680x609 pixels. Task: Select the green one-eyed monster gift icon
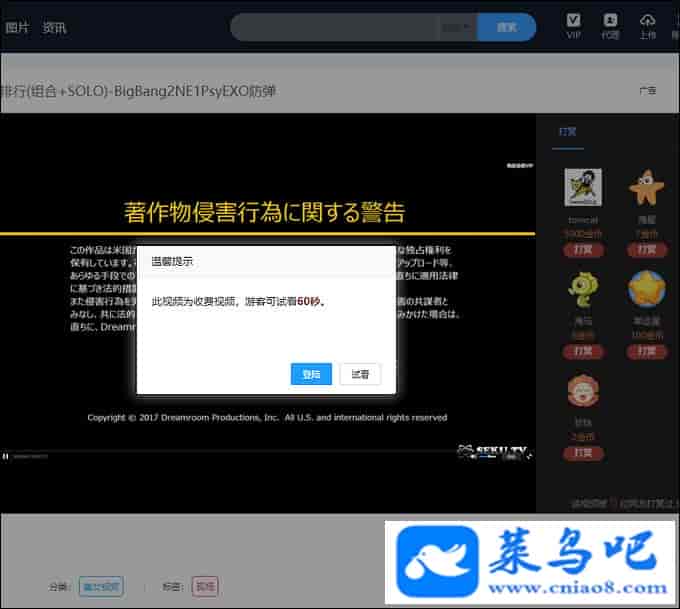582,290
